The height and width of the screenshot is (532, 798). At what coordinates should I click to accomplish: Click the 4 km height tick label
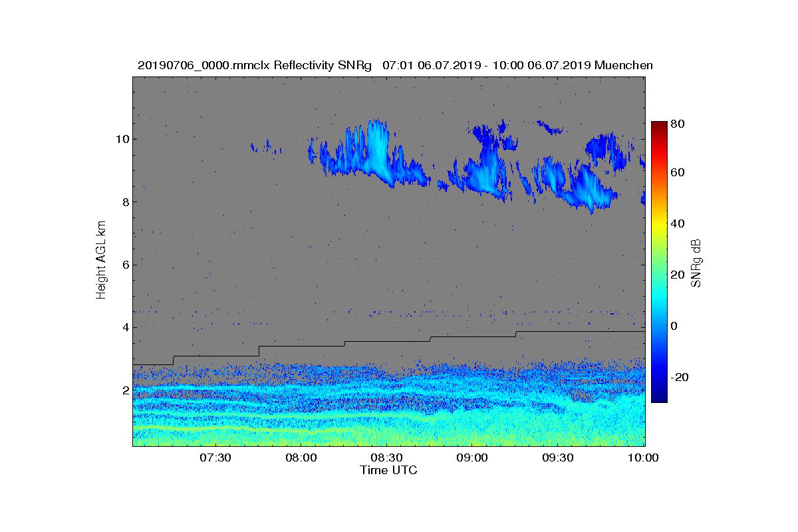(124, 327)
